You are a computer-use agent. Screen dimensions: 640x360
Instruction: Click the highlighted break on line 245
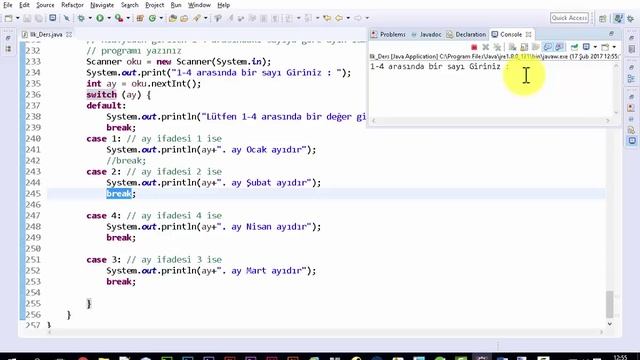click(x=119, y=193)
